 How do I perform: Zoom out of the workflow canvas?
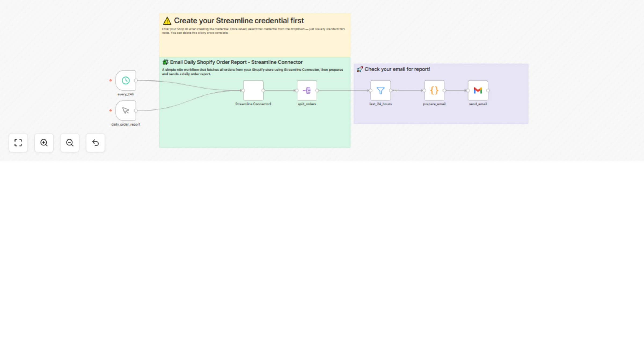tap(70, 143)
